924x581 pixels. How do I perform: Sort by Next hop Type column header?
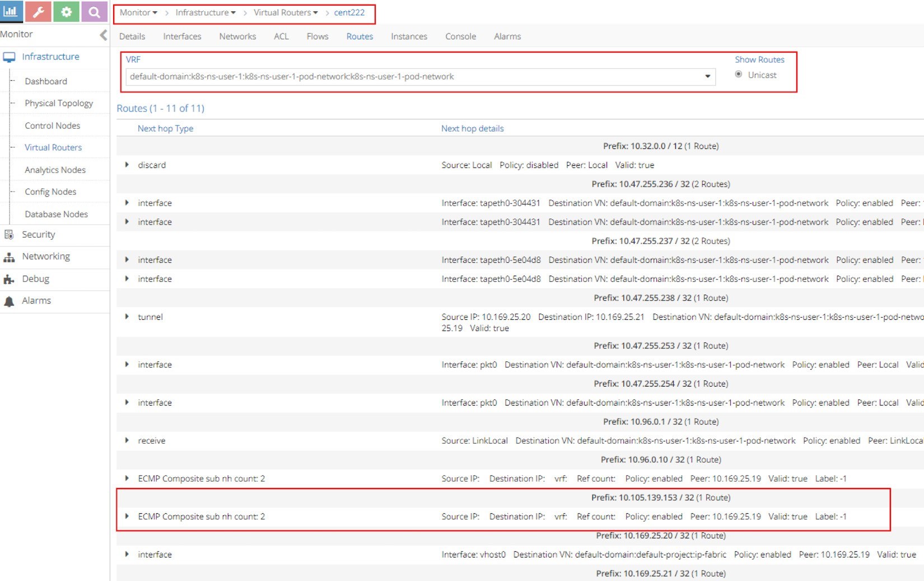(165, 128)
